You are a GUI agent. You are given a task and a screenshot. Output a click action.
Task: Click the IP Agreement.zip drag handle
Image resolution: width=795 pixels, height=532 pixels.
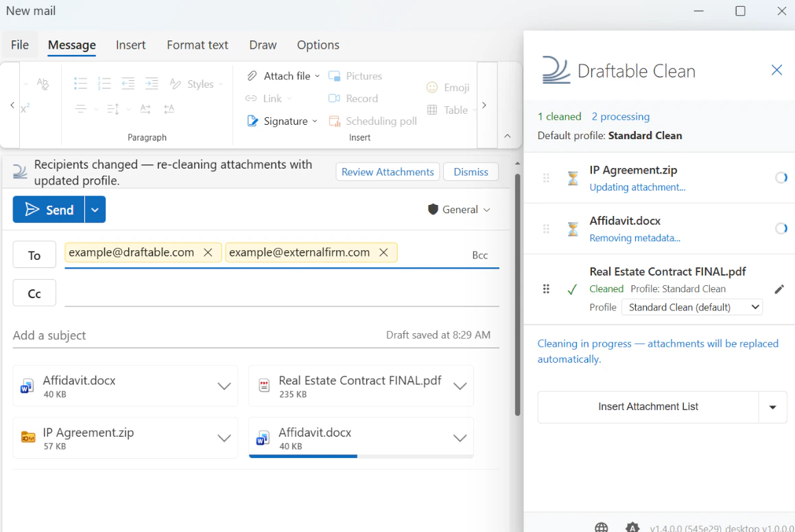click(x=546, y=178)
